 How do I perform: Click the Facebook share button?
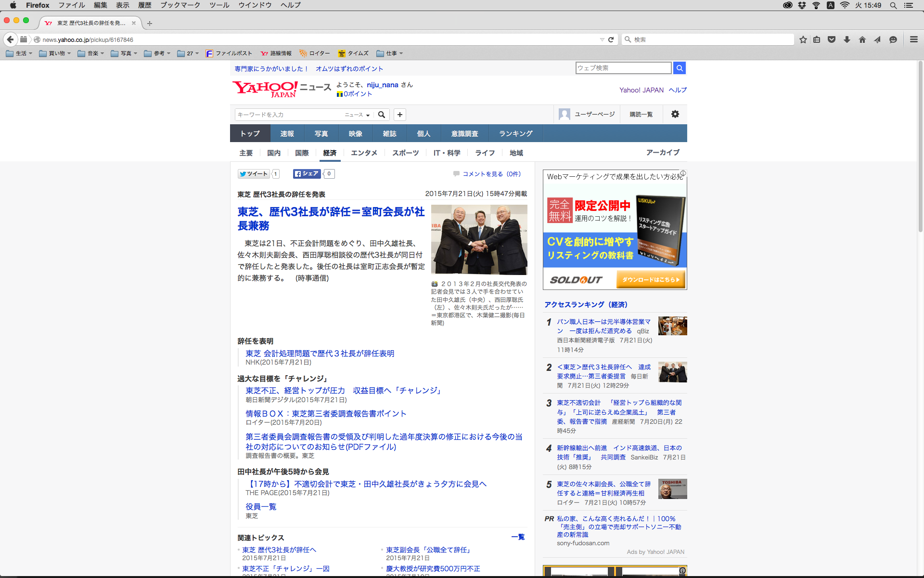click(307, 174)
